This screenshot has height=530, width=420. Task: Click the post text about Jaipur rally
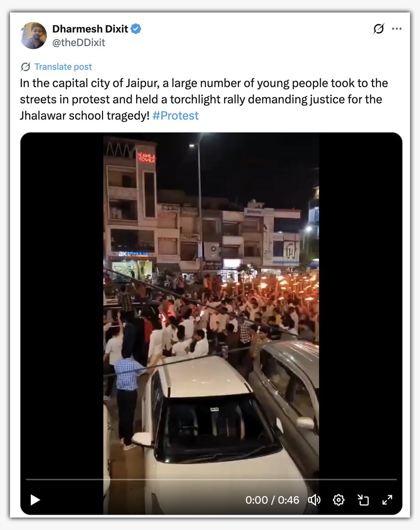tap(204, 99)
